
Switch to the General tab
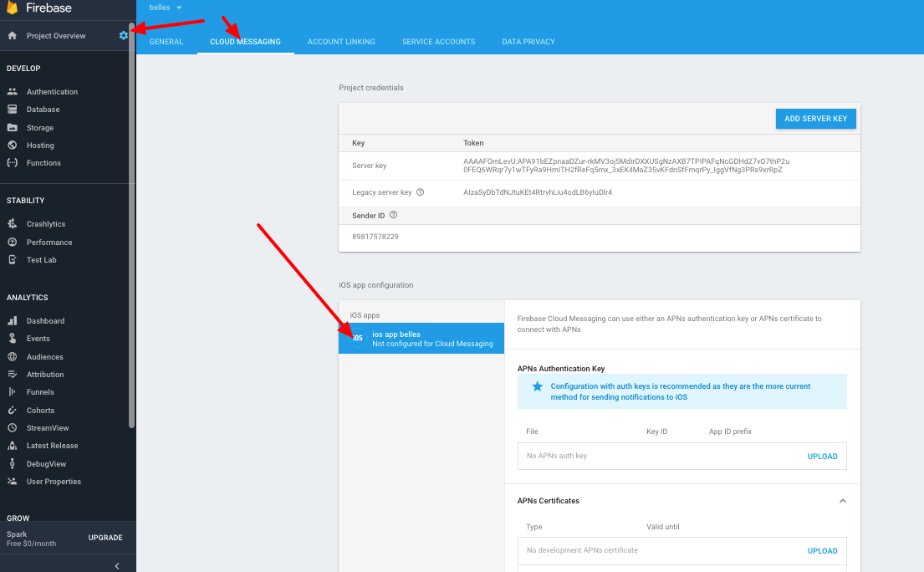(166, 42)
